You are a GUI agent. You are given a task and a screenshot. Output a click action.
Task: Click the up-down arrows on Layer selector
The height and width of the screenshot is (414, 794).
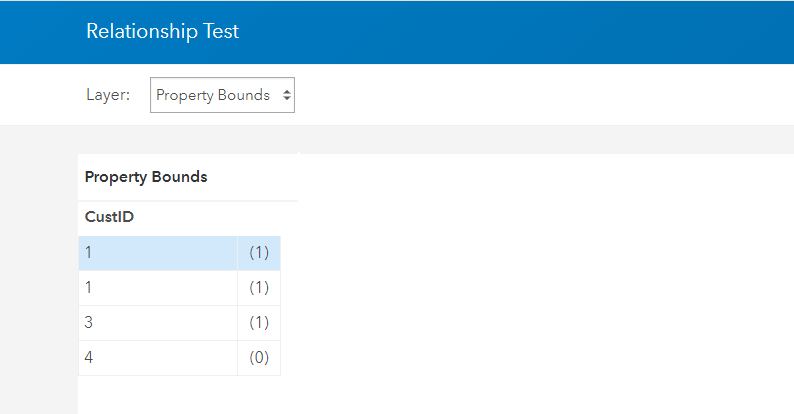point(287,96)
